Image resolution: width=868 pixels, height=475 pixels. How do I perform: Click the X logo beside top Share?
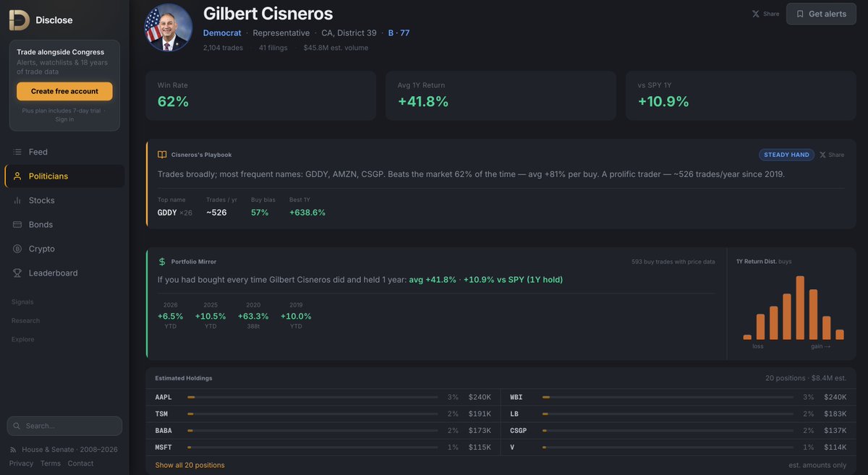click(756, 14)
